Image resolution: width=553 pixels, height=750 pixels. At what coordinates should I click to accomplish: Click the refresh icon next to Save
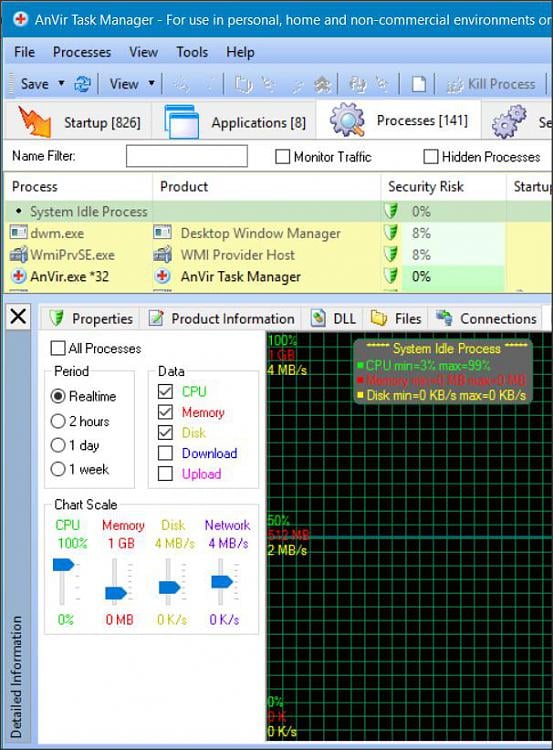pyautogui.click(x=82, y=85)
